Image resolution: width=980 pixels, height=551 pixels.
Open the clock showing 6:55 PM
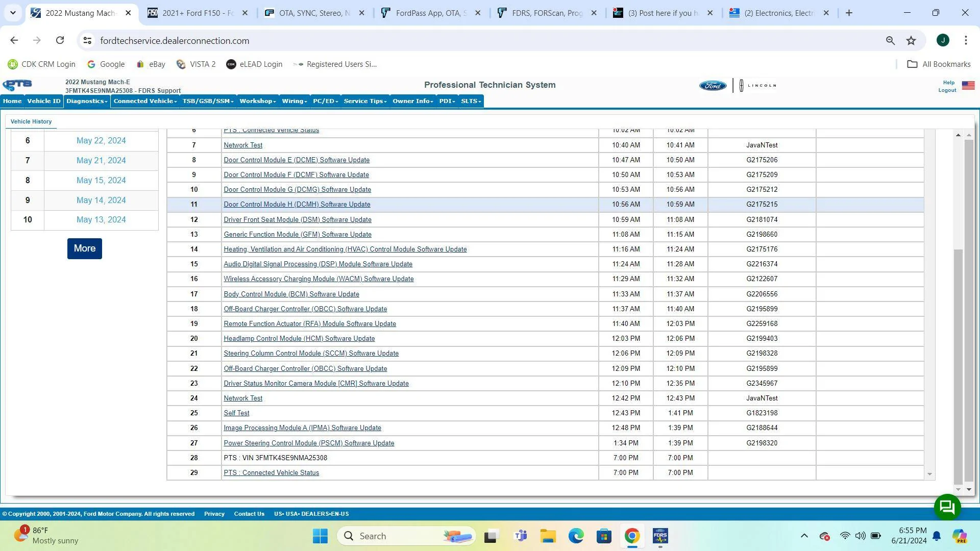pos(909,536)
